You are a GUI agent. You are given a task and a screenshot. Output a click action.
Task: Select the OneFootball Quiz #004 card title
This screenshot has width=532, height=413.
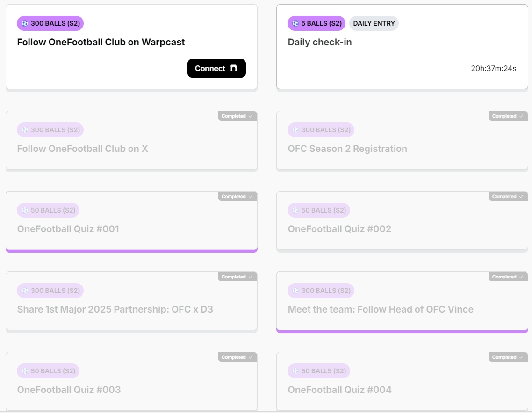point(339,390)
